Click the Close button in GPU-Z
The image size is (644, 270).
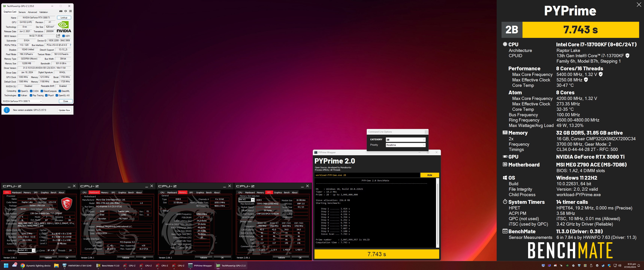tap(66, 101)
